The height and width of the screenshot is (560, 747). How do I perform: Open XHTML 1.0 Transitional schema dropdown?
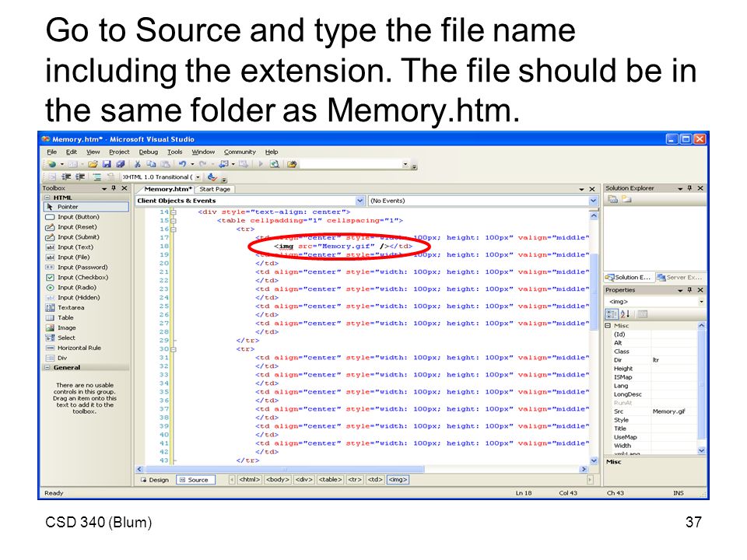198,177
